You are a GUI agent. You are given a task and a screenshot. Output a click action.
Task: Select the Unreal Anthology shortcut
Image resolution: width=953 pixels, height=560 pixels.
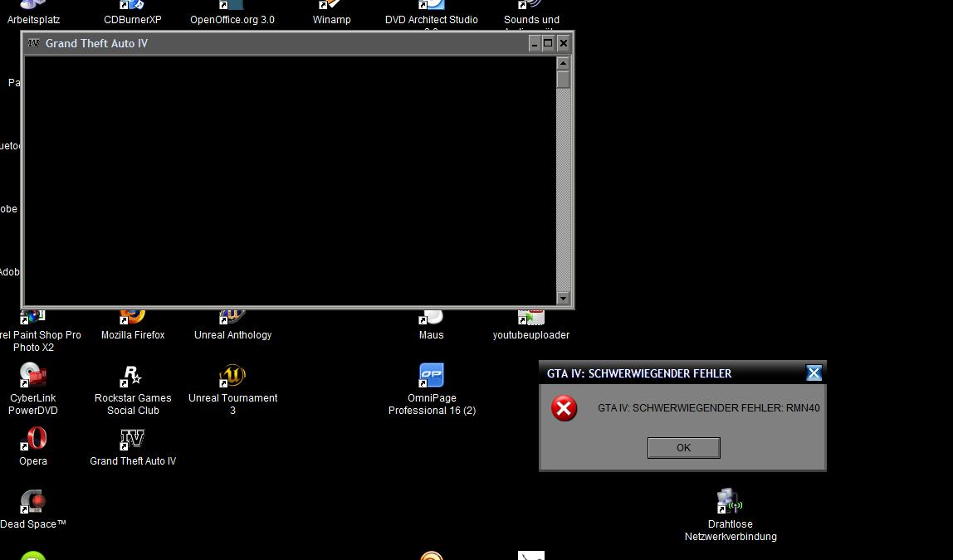(x=232, y=327)
